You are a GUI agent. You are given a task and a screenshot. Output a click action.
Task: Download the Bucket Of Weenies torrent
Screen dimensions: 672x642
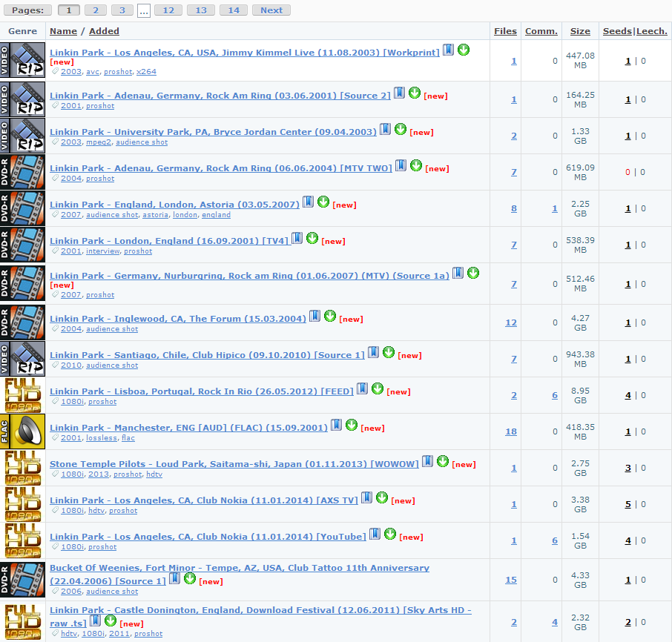click(190, 579)
